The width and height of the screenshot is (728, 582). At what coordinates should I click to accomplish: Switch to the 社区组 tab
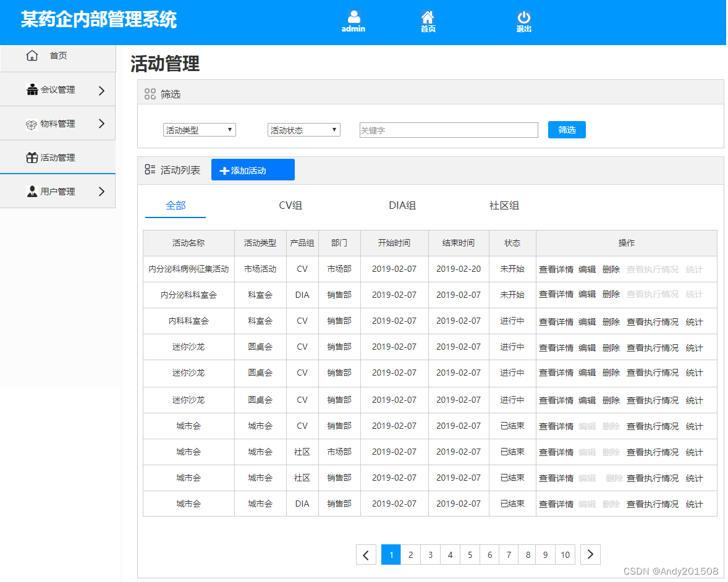(x=504, y=205)
